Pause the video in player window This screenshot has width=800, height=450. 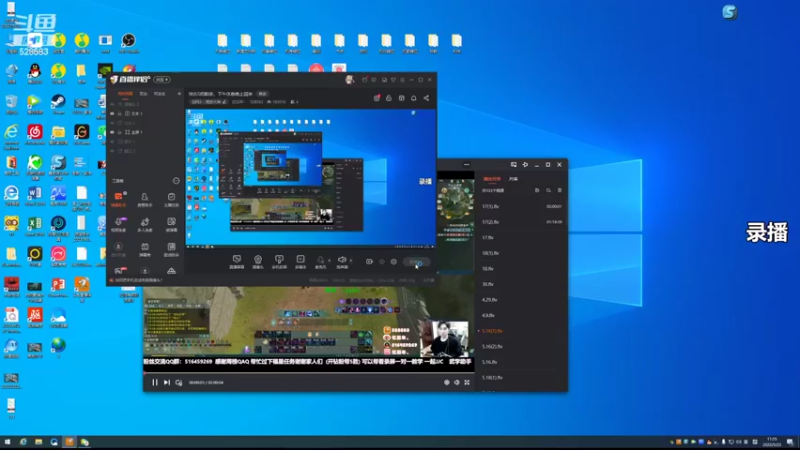coord(155,382)
